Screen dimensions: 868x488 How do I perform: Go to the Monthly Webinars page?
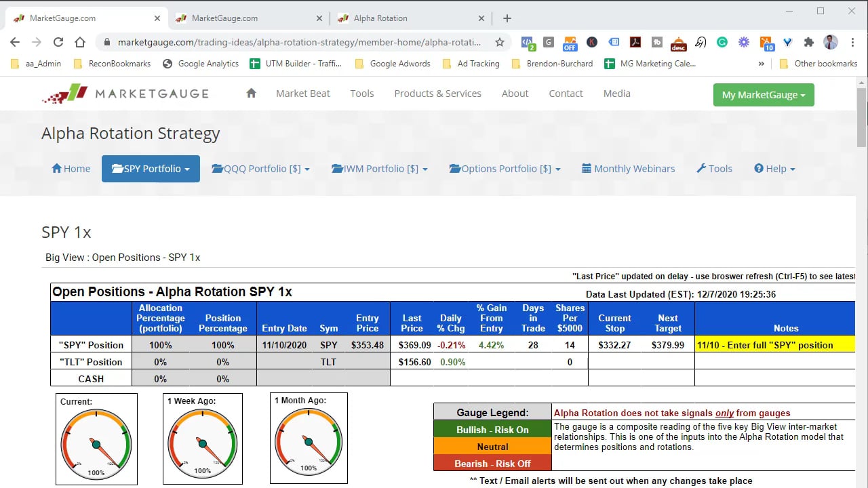click(629, 169)
